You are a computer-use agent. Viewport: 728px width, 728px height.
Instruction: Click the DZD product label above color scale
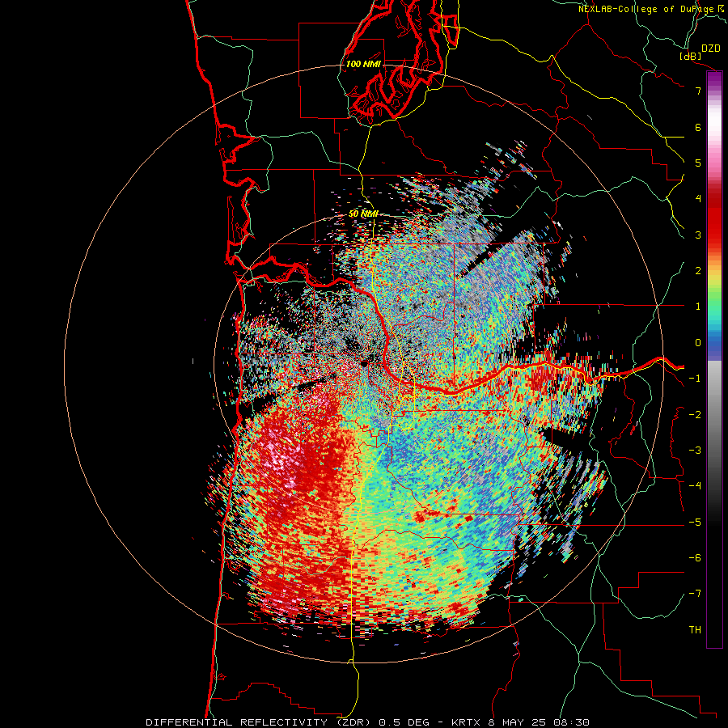(711, 49)
